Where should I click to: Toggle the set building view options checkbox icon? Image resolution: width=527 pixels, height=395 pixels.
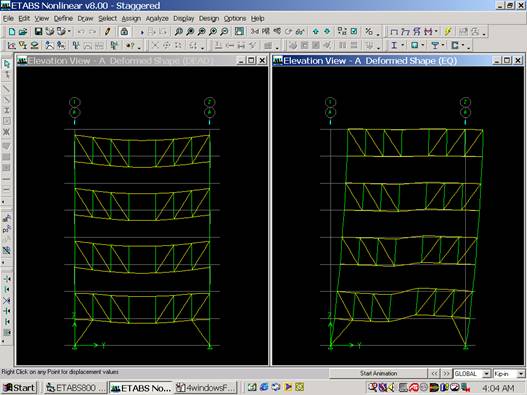click(x=354, y=32)
